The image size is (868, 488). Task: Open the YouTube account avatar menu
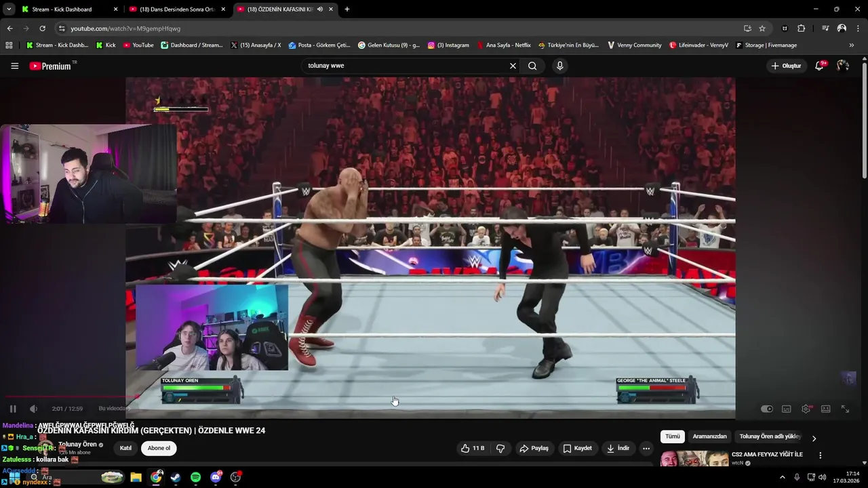click(843, 66)
